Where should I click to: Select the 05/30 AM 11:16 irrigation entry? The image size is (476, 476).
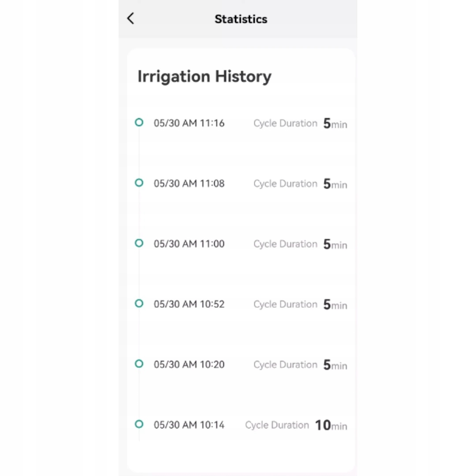pos(189,123)
